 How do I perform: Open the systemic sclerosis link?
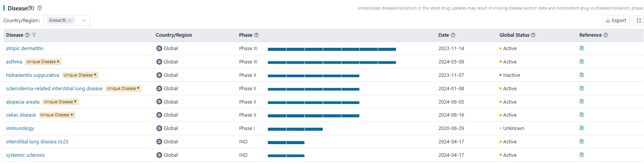[25, 155]
